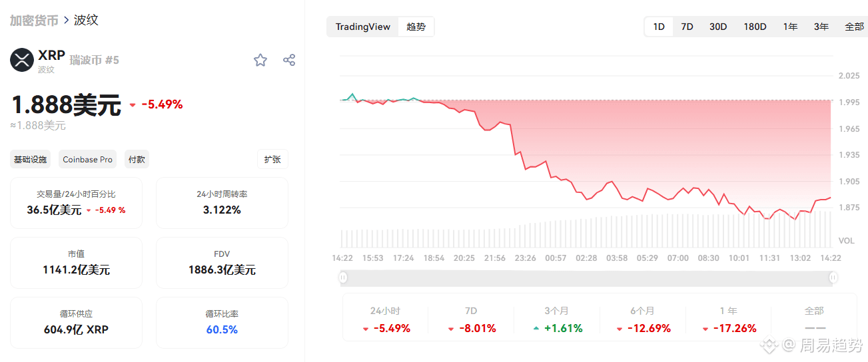Click the 基础设施 tag
This screenshot has height=362, width=868.
(x=31, y=159)
